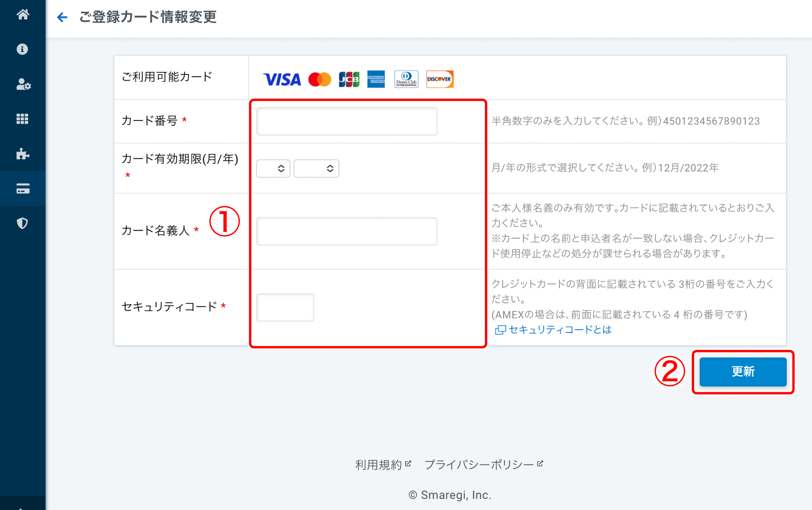The width and height of the screenshot is (812, 510).
Task: Open the expiration year dropdown
Action: tap(316, 169)
